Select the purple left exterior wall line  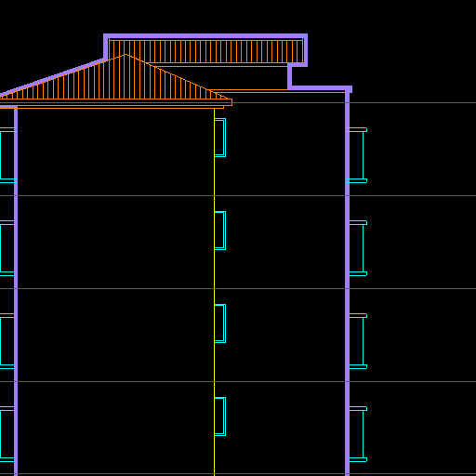coord(16,291)
